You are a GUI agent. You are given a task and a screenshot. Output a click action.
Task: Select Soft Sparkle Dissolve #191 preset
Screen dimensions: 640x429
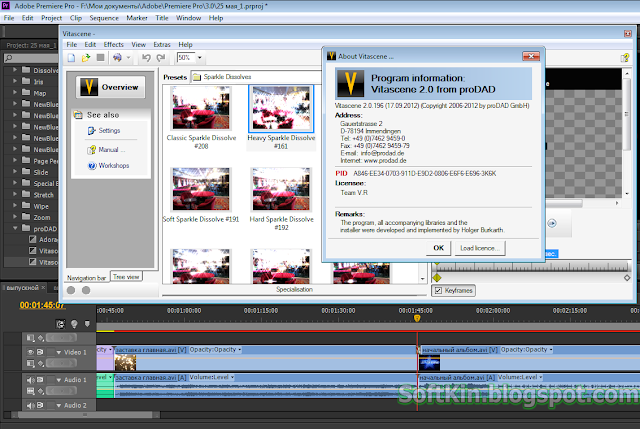(x=201, y=195)
